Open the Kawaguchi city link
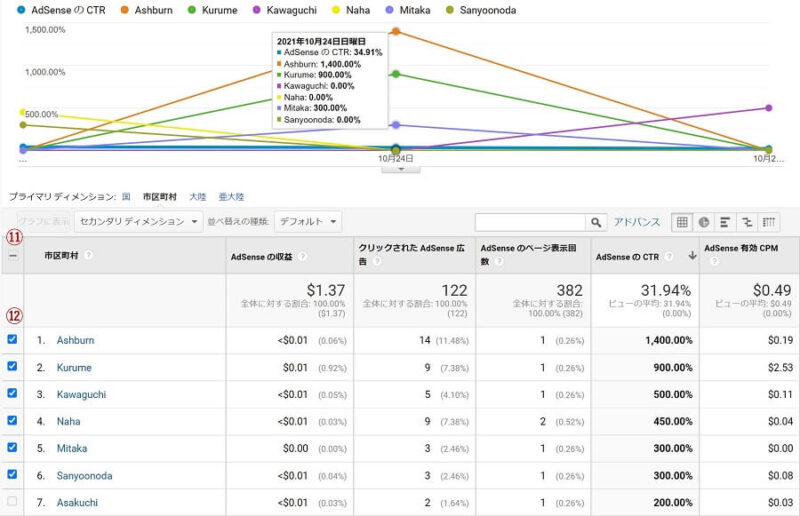Image resolution: width=800 pixels, height=516 pixels. [81, 395]
